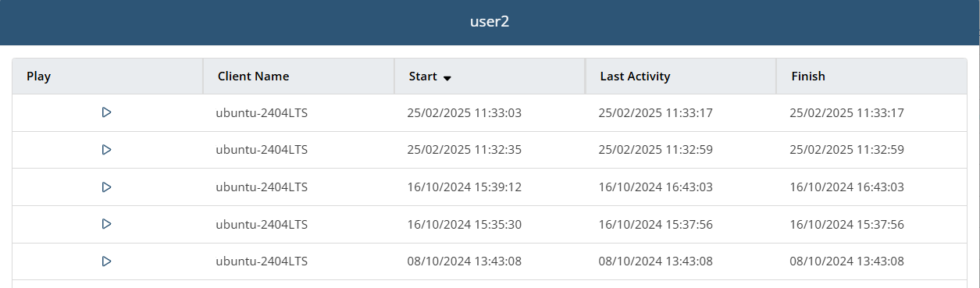
Task: Toggle sort arrow on Start column
Action: coord(447,78)
